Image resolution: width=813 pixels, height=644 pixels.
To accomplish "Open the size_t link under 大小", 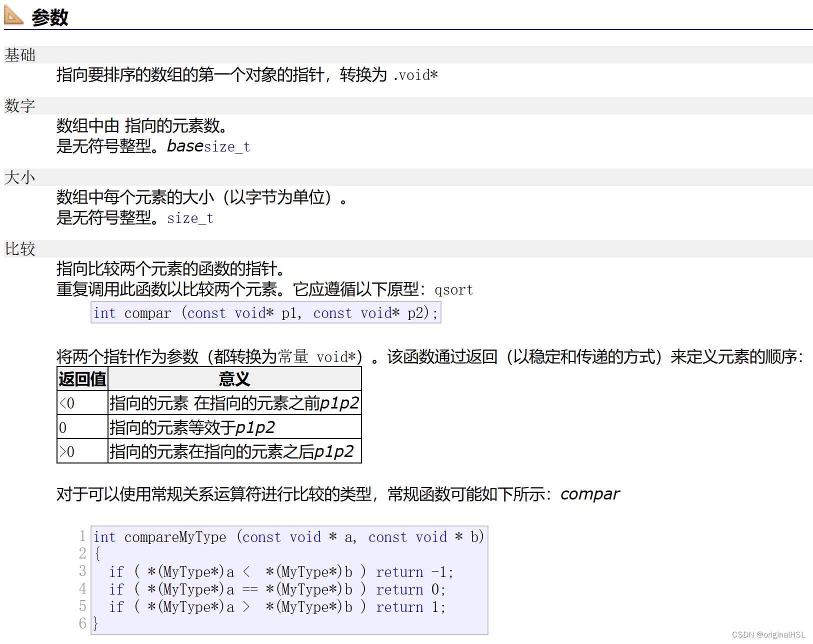I will tap(190, 218).
